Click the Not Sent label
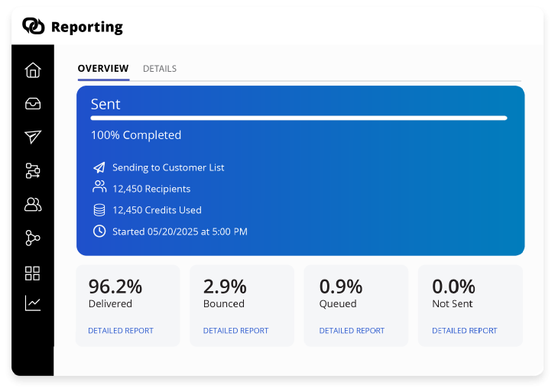The image size is (555, 392). [453, 303]
